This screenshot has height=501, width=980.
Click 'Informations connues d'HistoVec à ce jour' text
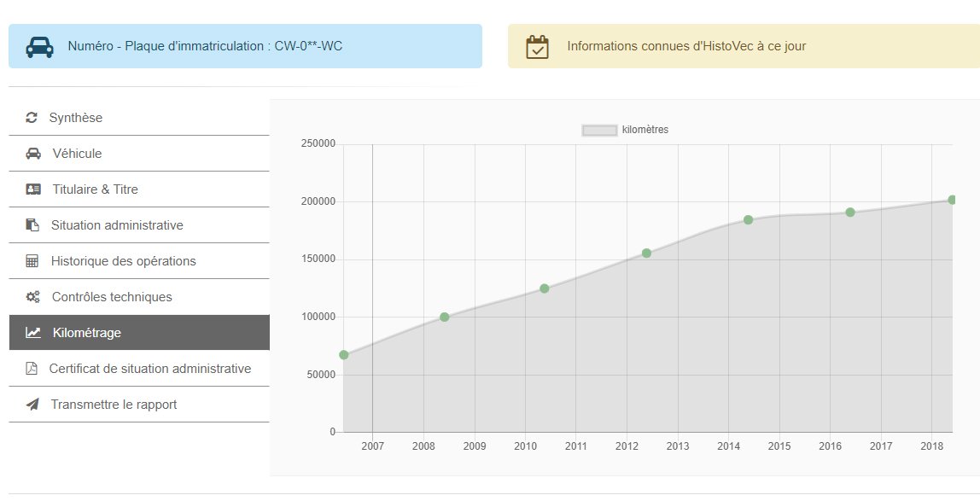tap(686, 46)
